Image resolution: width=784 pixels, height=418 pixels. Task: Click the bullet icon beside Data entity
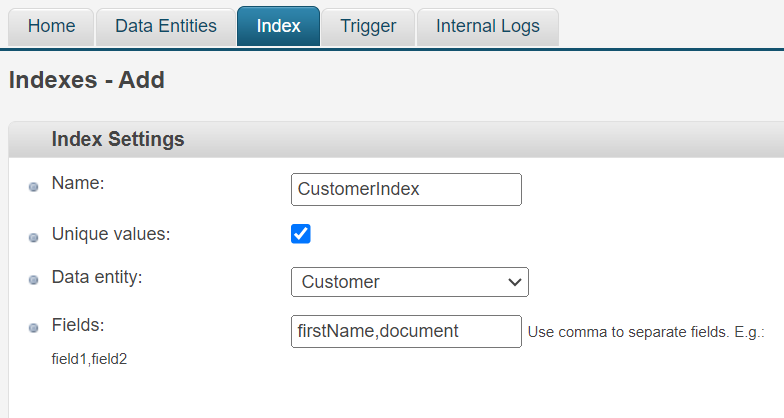34,281
